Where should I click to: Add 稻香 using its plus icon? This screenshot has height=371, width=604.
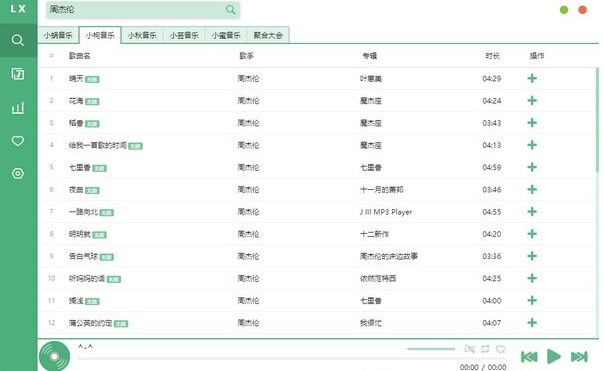[x=532, y=123]
